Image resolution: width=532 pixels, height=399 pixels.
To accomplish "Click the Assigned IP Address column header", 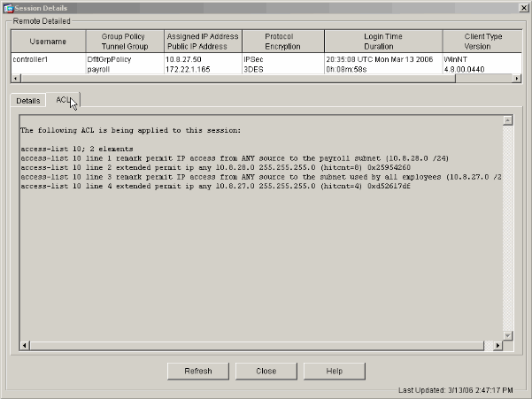I will click(203, 42).
